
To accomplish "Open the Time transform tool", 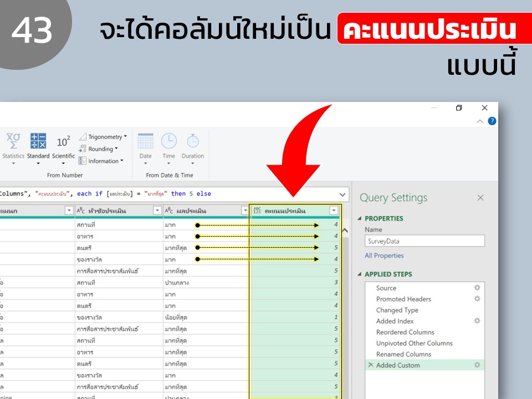I will point(168,149).
